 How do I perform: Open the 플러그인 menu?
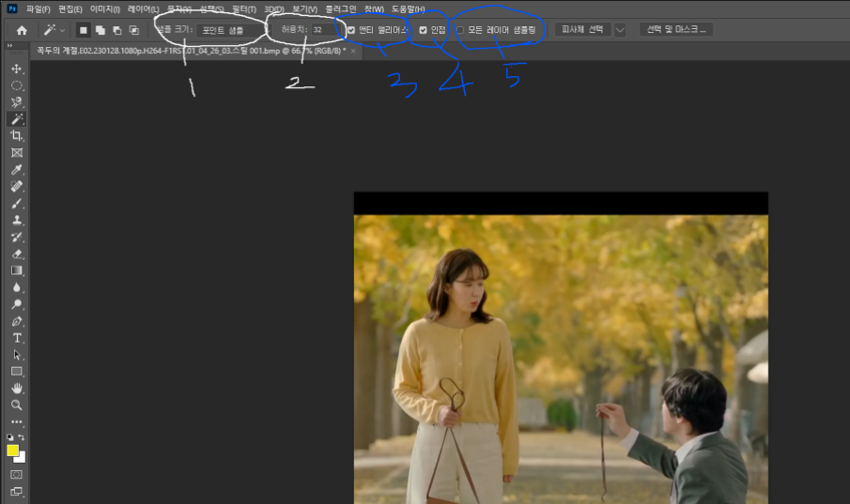341,9
